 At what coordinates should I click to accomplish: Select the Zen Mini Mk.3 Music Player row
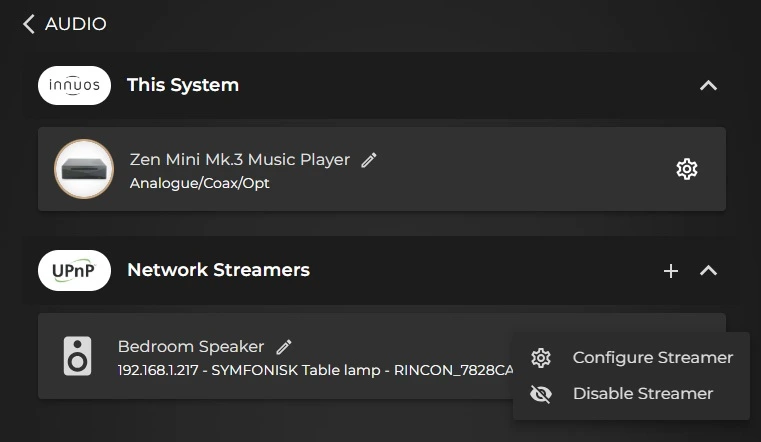pos(382,169)
